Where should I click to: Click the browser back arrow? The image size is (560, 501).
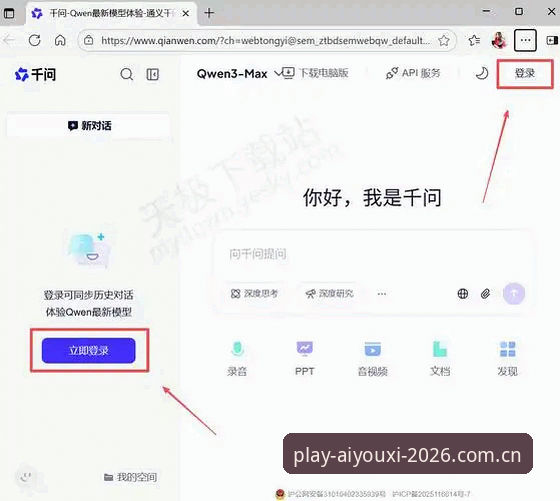pyautogui.click(x=9, y=40)
